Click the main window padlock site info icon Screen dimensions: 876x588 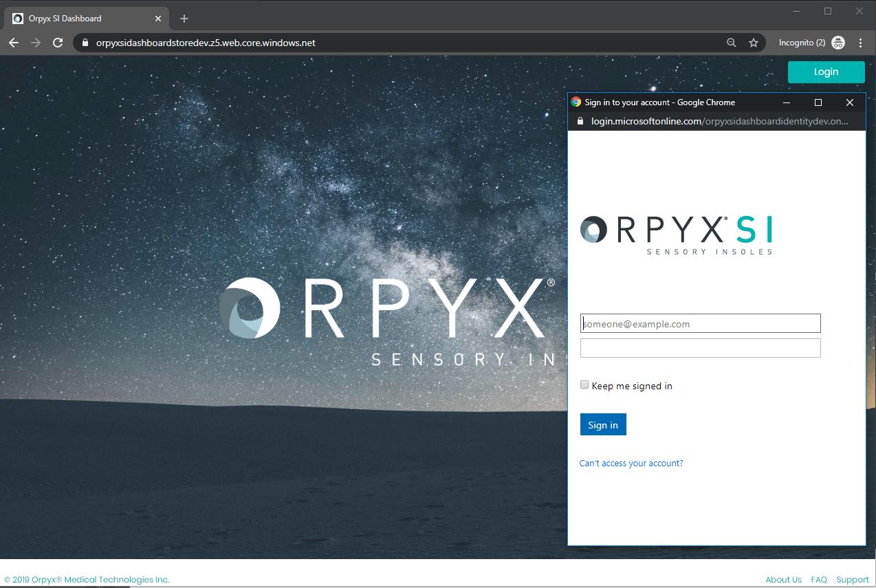coord(85,43)
